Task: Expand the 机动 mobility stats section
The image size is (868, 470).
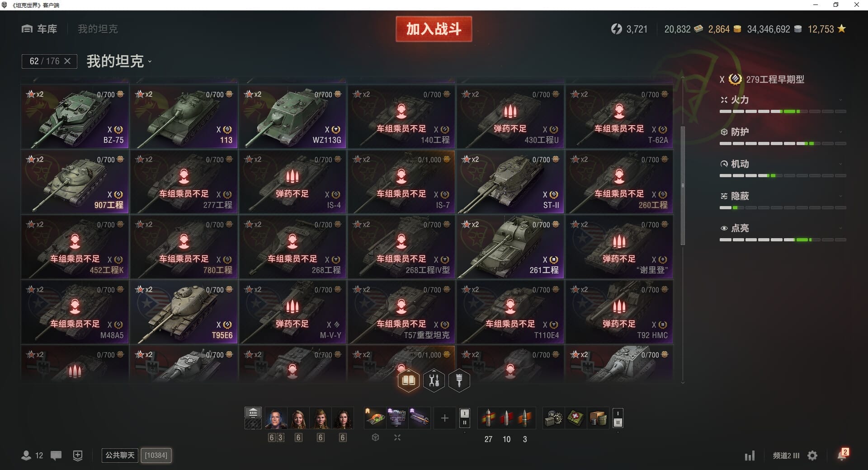Action: pos(783,164)
